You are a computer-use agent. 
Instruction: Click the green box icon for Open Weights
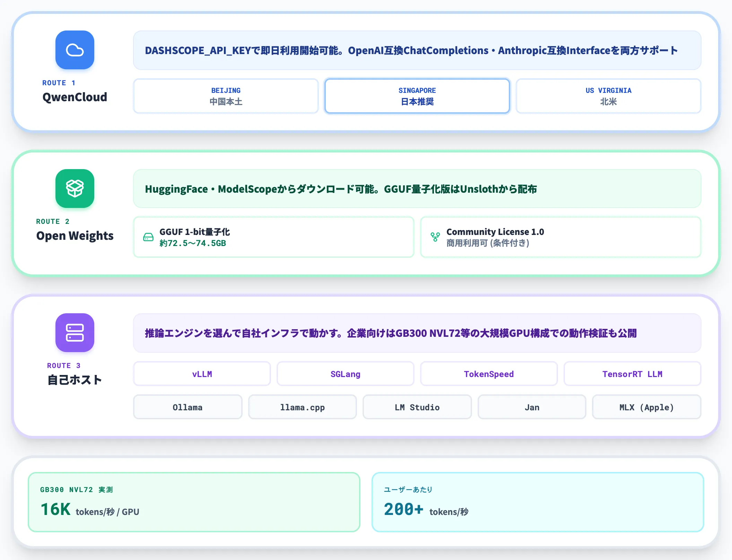tap(75, 189)
